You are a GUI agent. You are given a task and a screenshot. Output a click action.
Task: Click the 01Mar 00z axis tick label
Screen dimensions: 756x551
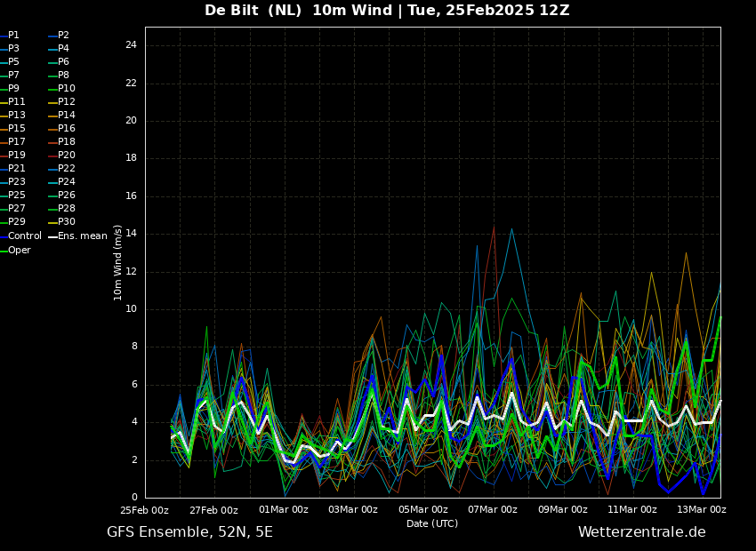[284, 509]
